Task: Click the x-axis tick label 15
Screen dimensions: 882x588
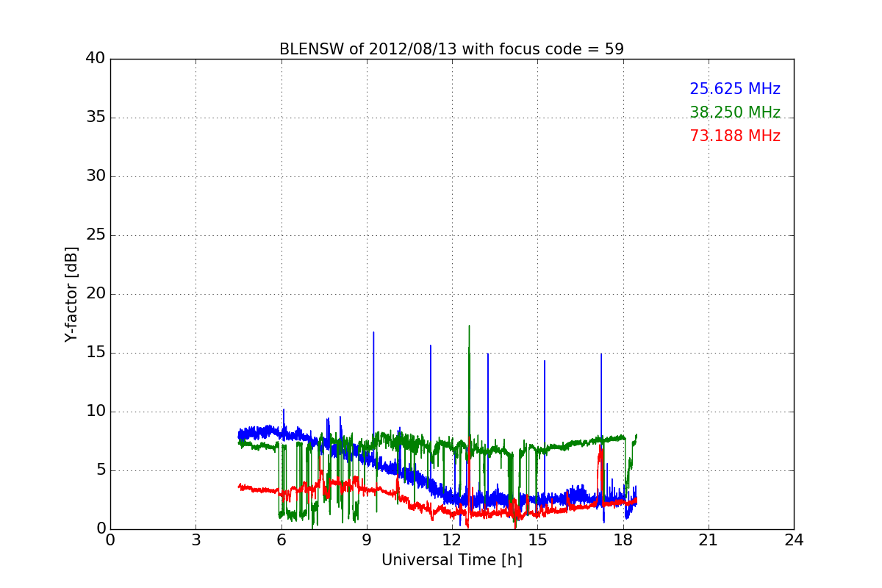Action: [x=537, y=539]
